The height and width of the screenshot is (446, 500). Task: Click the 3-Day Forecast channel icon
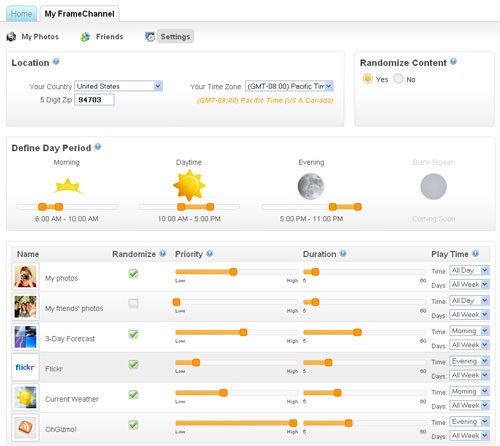point(25,337)
